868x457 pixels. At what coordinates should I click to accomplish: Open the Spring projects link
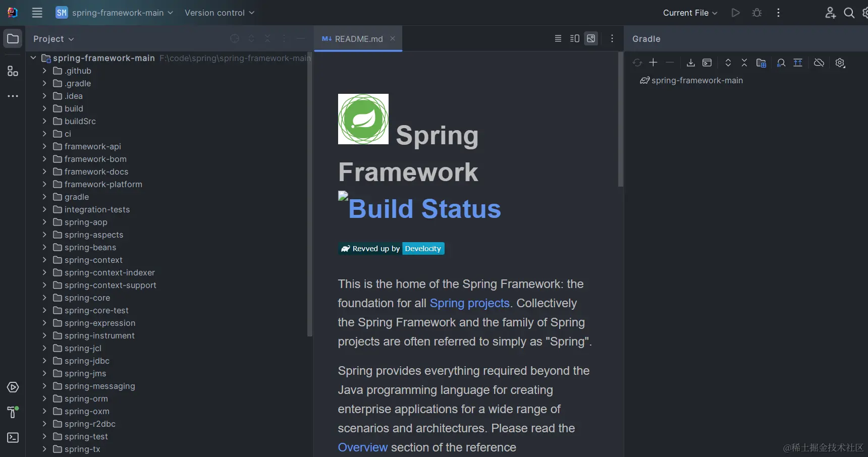pyautogui.click(x=470, y=303)
